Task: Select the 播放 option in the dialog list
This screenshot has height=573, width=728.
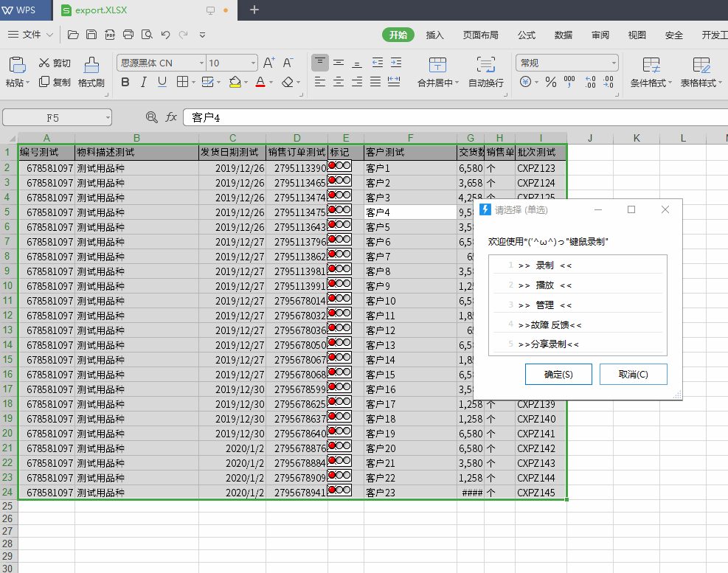Action: coord(578,285)
